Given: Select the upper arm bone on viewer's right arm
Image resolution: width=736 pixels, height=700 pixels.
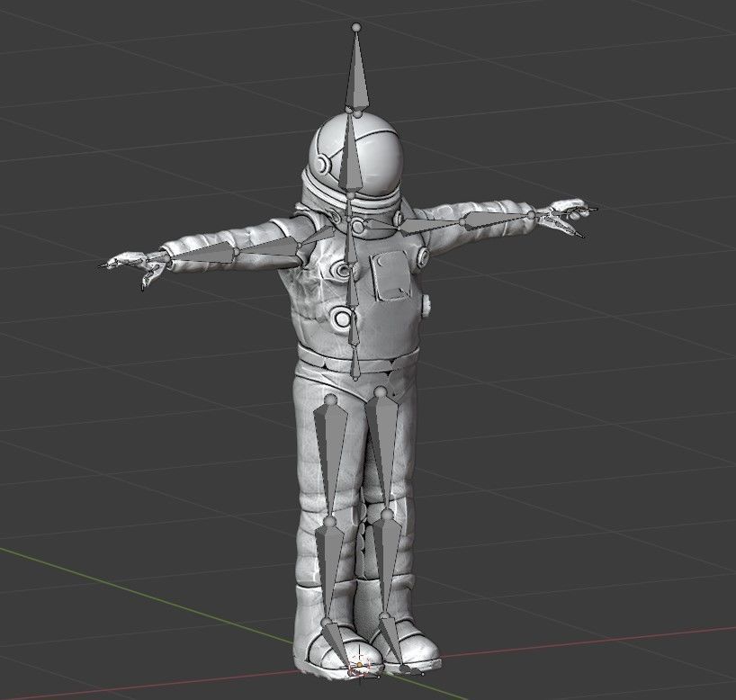Looking at the screenshot, I should pyautogui.click(x=432, y=225).
